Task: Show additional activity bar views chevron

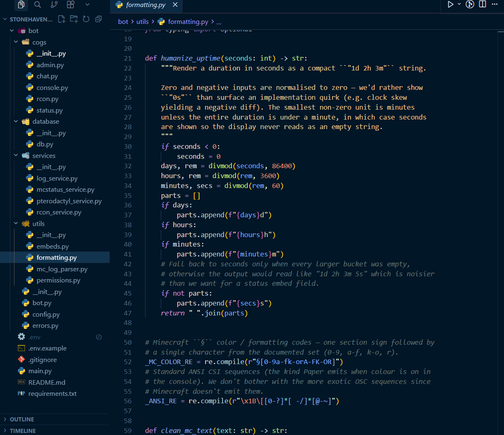Action: [x=87, y=5]
